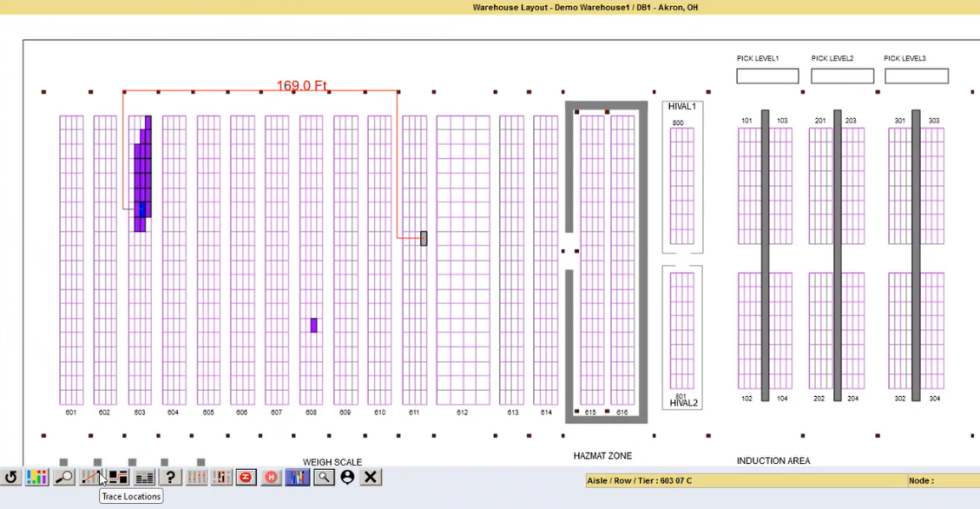The image size is (980, 509).
Task: Click the Warehouse Layout title bar text
Action: pyautogui.click(x=585, y=8)
